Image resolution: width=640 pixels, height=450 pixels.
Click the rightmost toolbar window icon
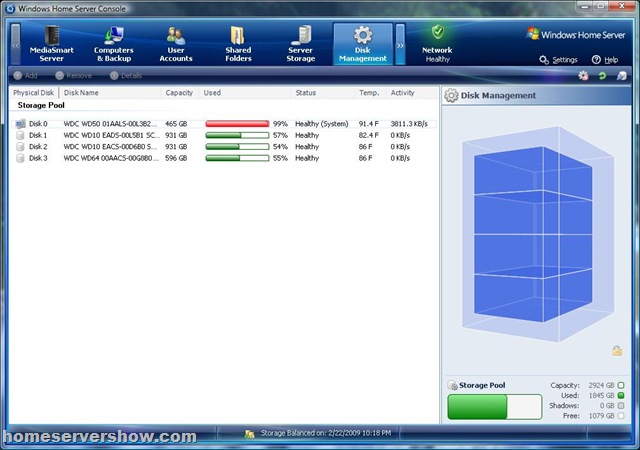click(622, 76)
